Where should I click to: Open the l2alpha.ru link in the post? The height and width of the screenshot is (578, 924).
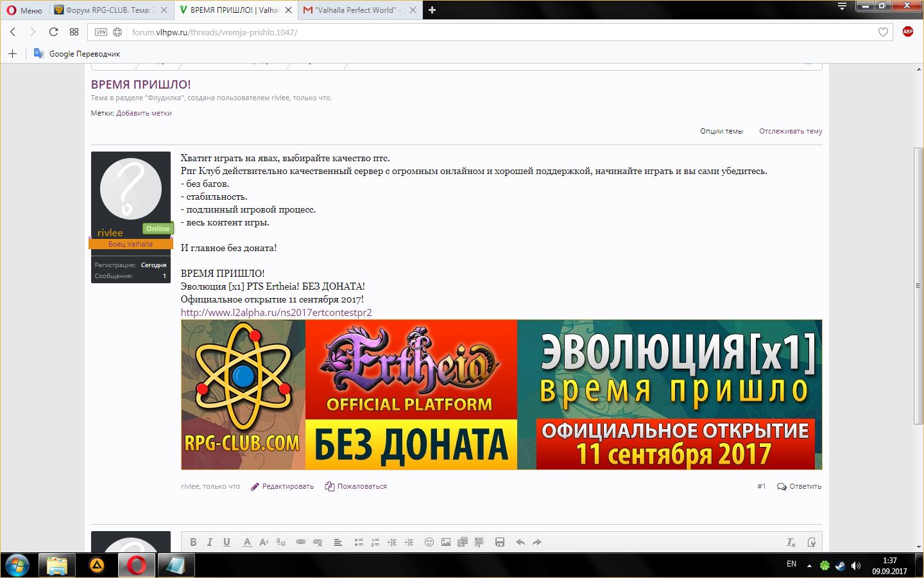(x=276, y=312)
